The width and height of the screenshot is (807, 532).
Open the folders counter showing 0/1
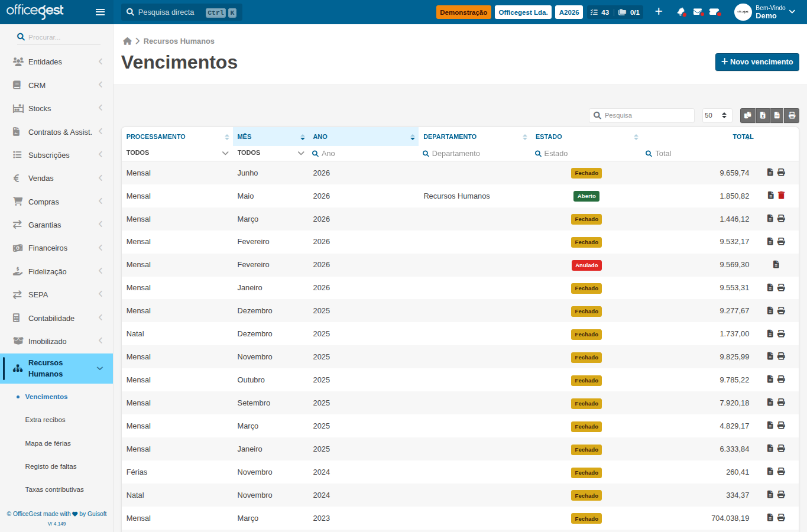pyautogui.click(x=629, y=12)
